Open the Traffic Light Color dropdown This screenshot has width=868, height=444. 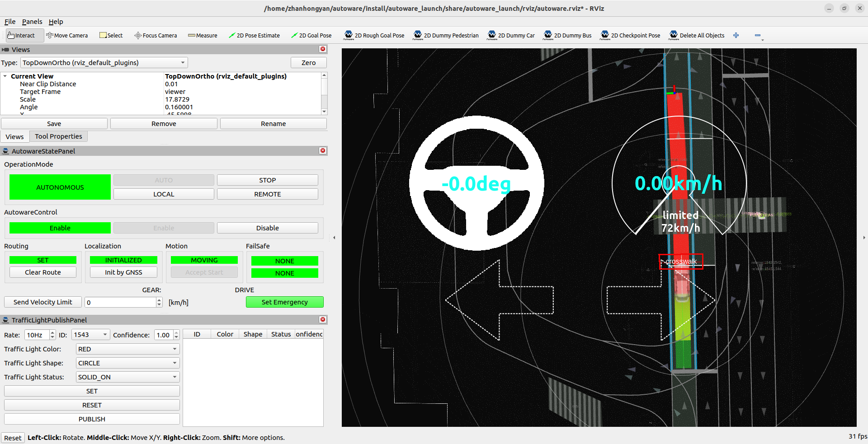[127, 349]
